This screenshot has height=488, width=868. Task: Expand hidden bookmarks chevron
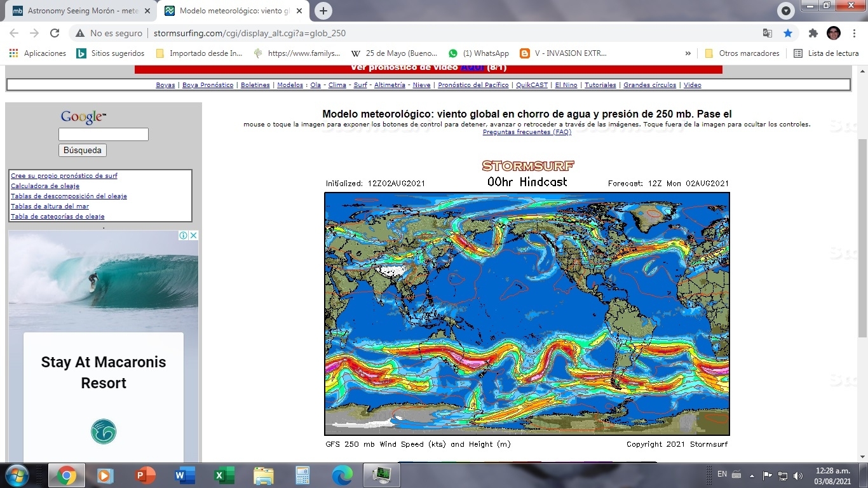(x=688, y=53)
